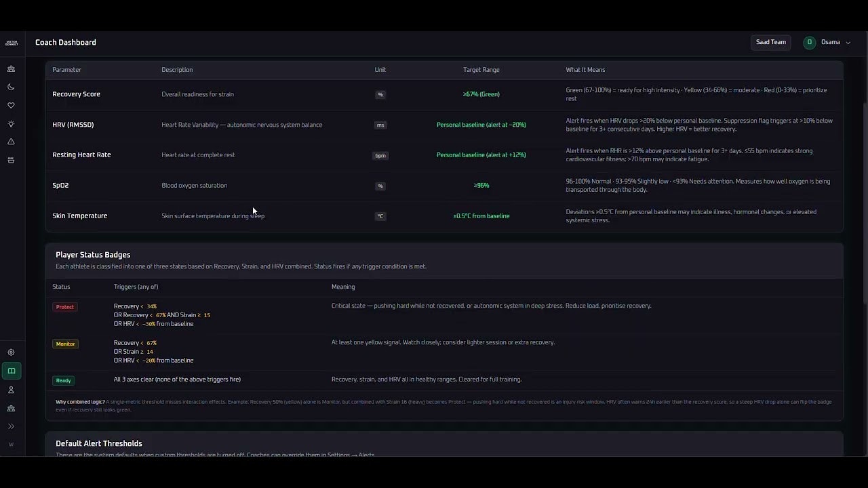Open the single-person profile icon in sidebar

11,390
